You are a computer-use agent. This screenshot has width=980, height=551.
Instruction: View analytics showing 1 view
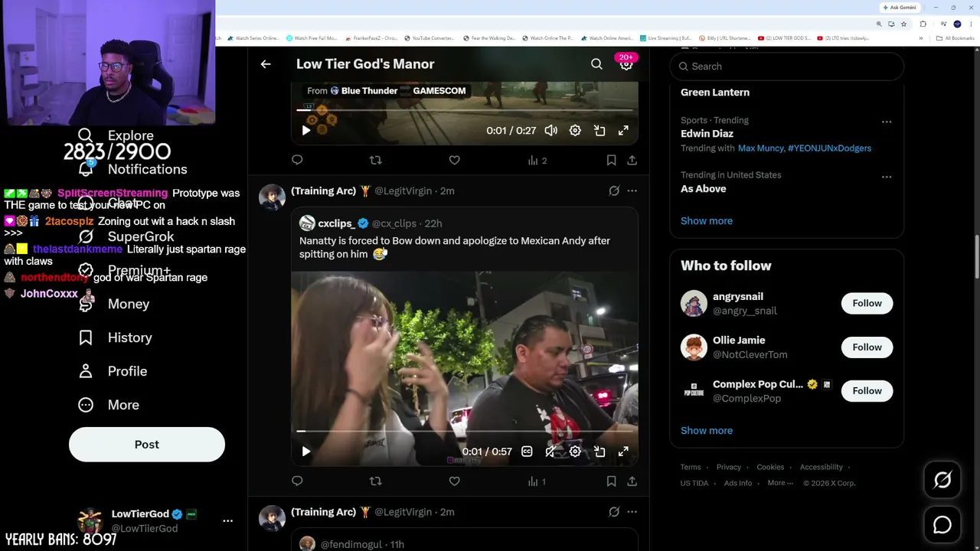coord(537,481)
